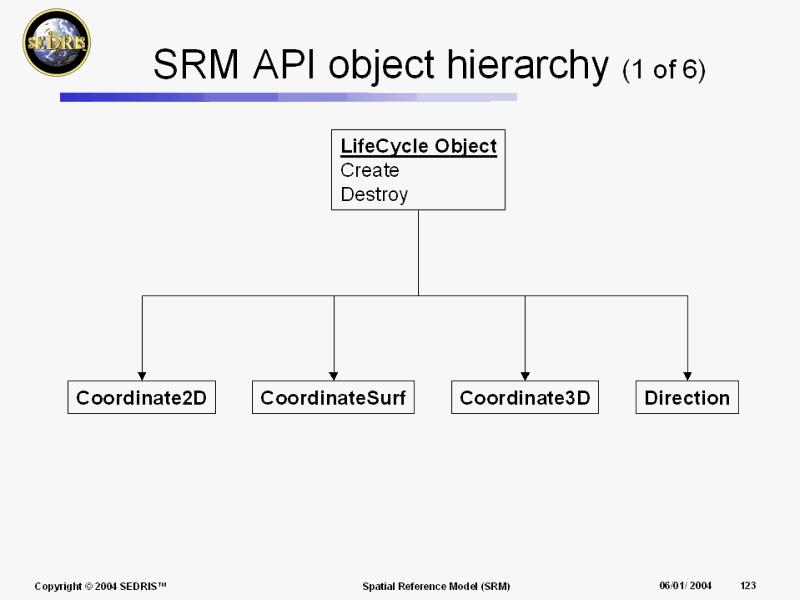This screenshot has height=600, width=800.
Task: Click the date 06/01/2004 in footer
Action: (x=685, y=585)
